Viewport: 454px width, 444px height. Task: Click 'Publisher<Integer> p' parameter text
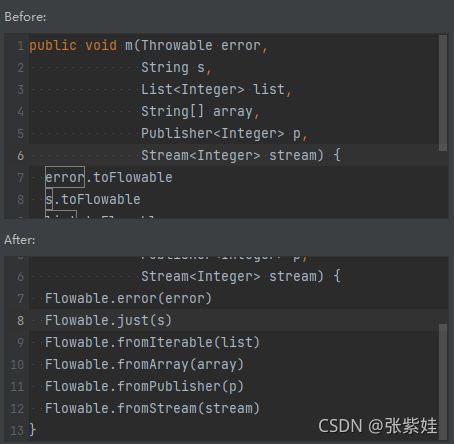pos(221,133)
